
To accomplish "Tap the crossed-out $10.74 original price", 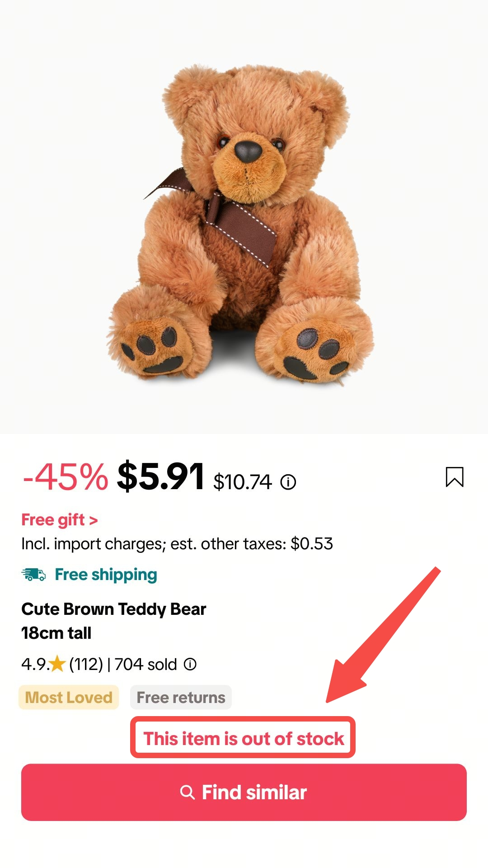I will coord(243,482).
